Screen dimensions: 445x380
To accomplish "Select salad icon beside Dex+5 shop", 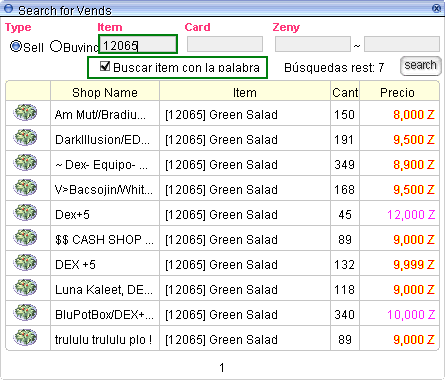I will click(x=25, y=212).
